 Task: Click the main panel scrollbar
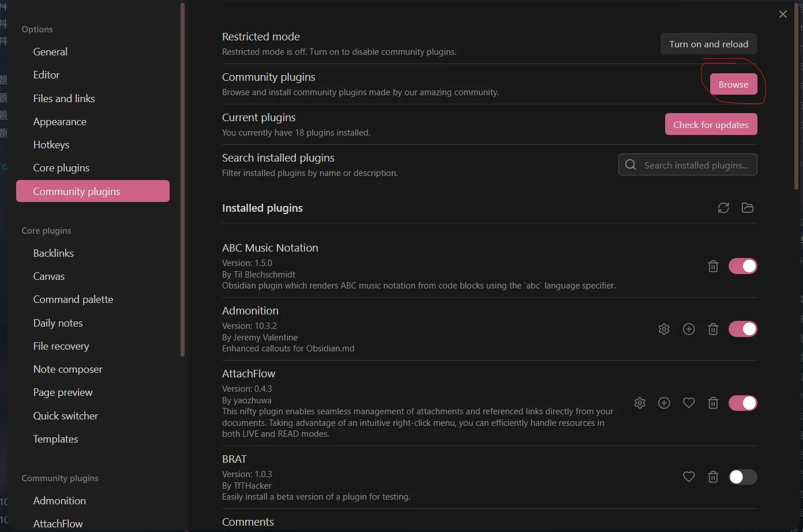798,95
